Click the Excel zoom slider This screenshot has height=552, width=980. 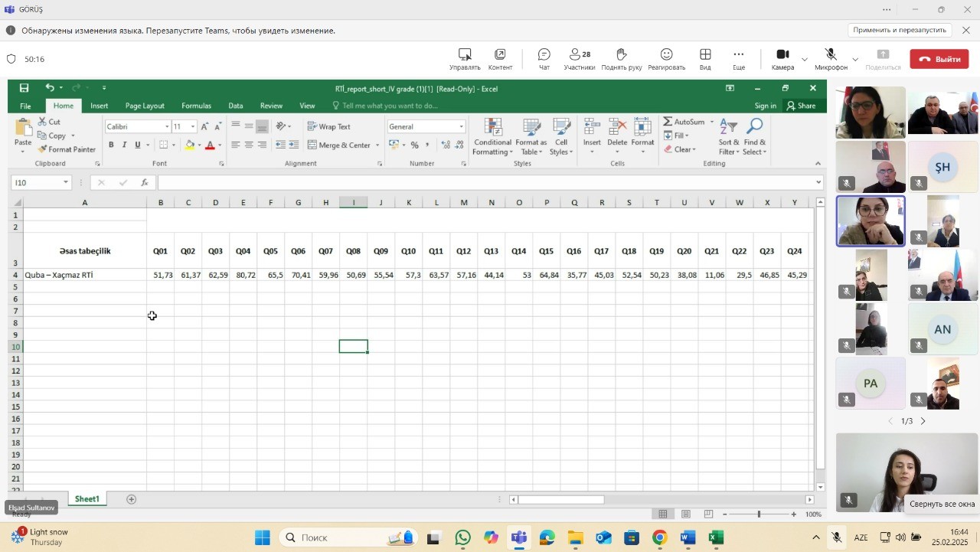[x=759, y=514]
